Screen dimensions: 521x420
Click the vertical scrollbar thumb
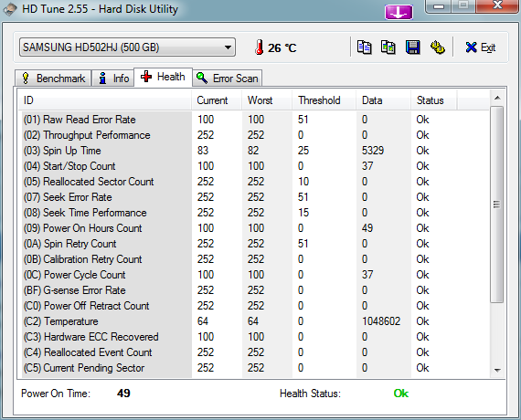coord(497,205)
